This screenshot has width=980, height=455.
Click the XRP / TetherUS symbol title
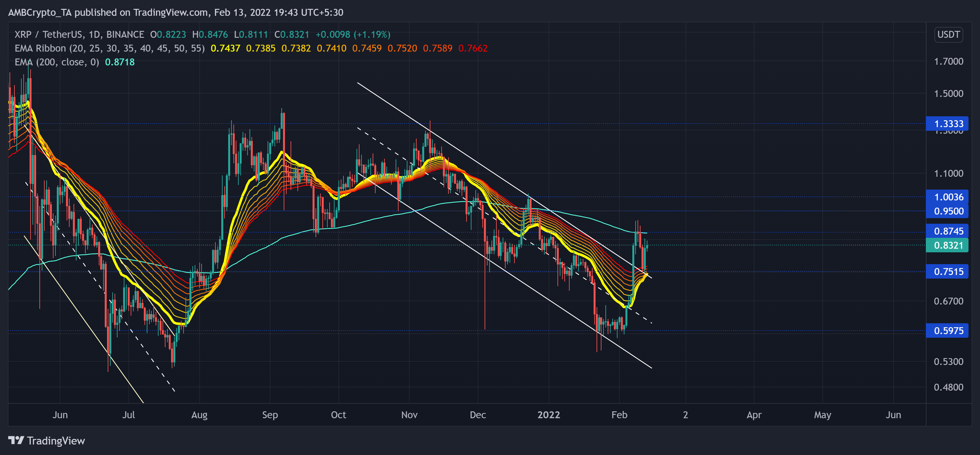(79, 34)
